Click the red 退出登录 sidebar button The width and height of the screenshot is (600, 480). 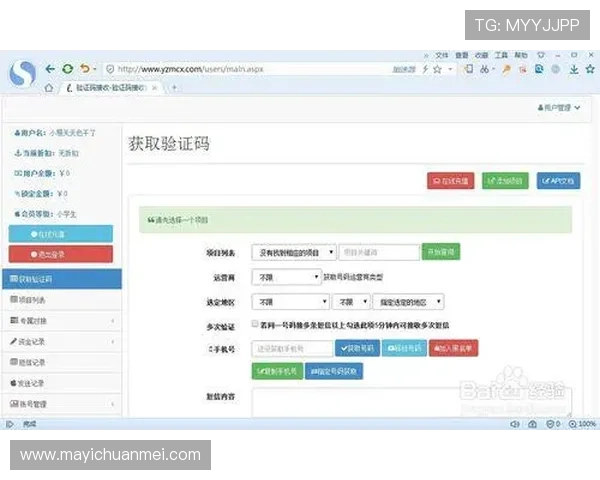61,255
